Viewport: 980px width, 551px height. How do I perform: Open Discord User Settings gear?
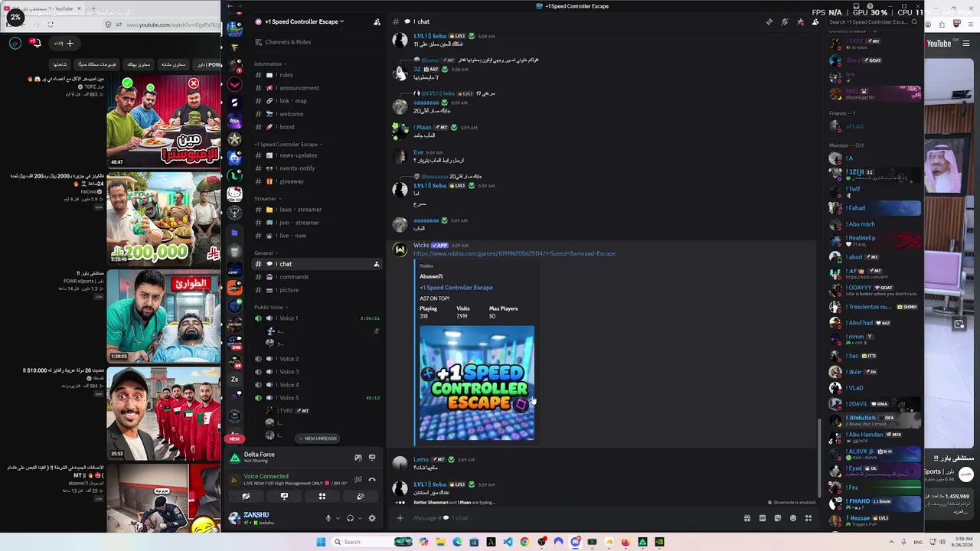[372, 518]
